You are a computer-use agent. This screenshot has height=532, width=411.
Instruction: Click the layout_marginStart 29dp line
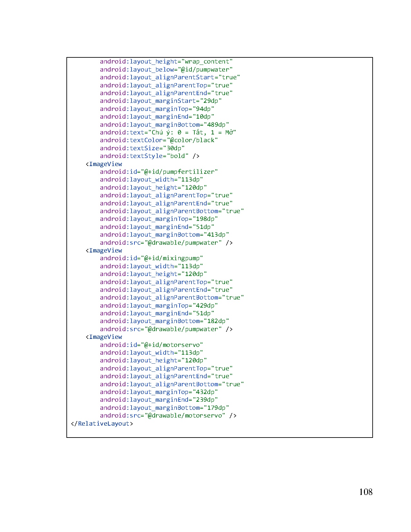pos(161,101)
